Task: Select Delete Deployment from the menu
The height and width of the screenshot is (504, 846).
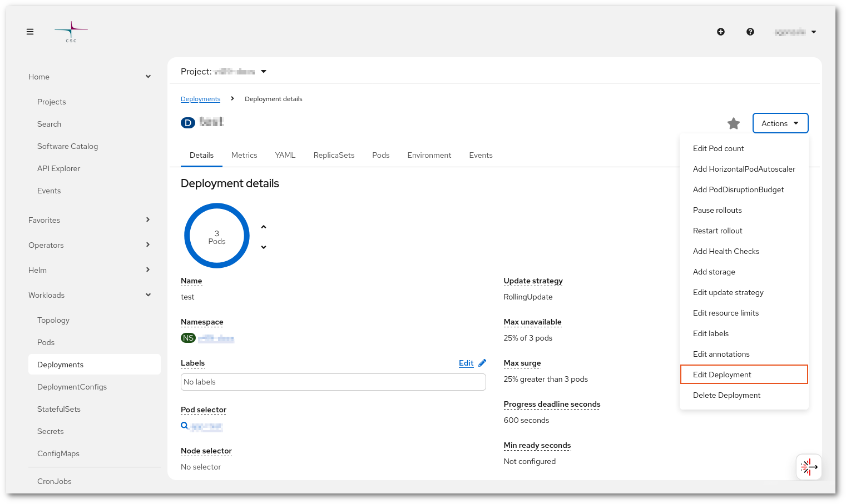Action: pos(726,395)
